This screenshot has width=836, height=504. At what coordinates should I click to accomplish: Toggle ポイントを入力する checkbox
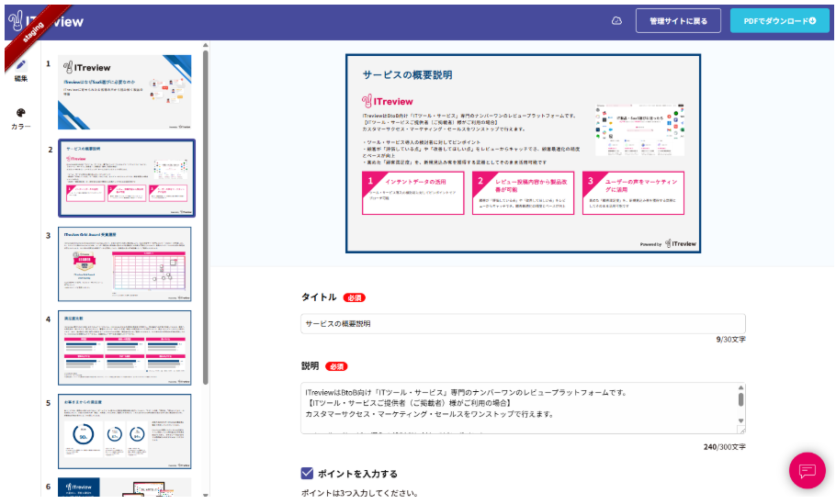click(x=307, y=473)
